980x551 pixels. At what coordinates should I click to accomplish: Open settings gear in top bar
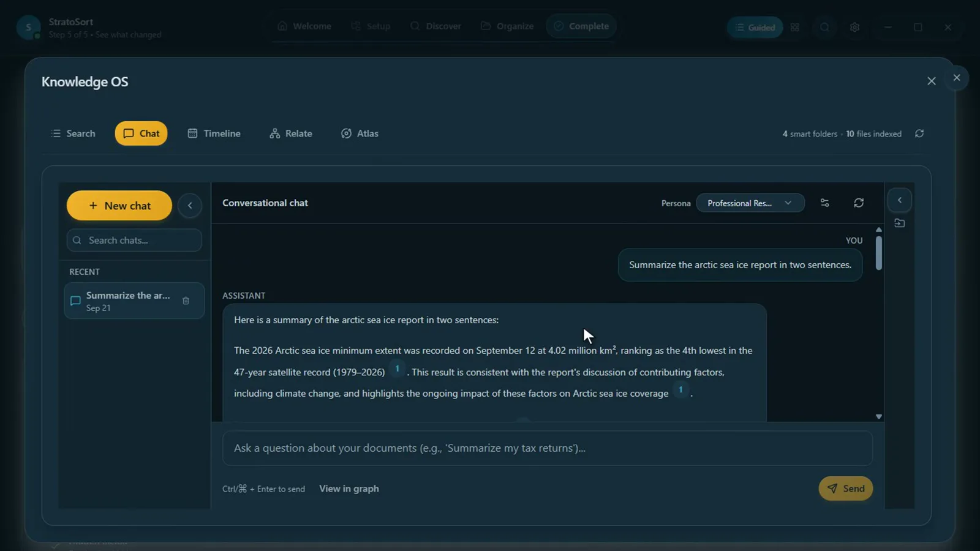coord(855,28)
